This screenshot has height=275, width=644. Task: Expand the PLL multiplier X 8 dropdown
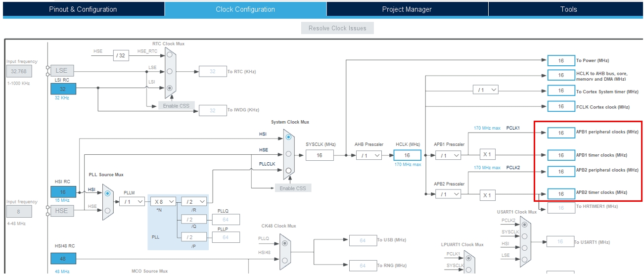pyautogui.click(x=164, y=201)
